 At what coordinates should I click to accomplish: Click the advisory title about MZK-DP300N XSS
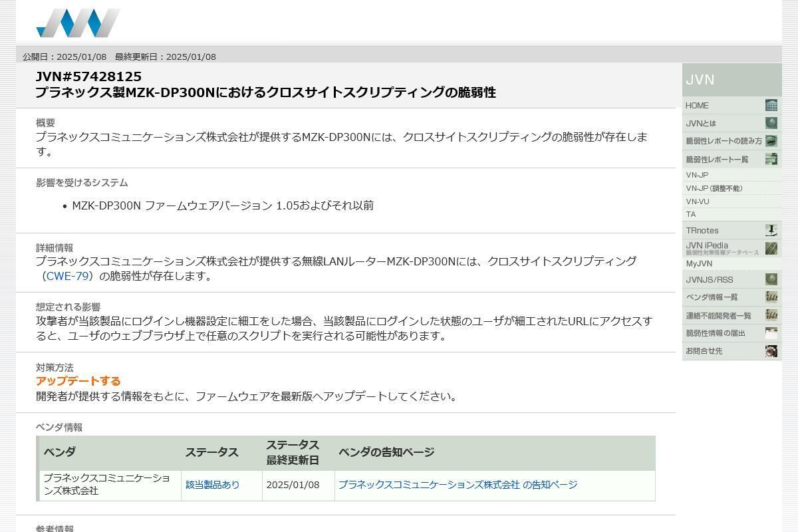click(x=266, y=92)
